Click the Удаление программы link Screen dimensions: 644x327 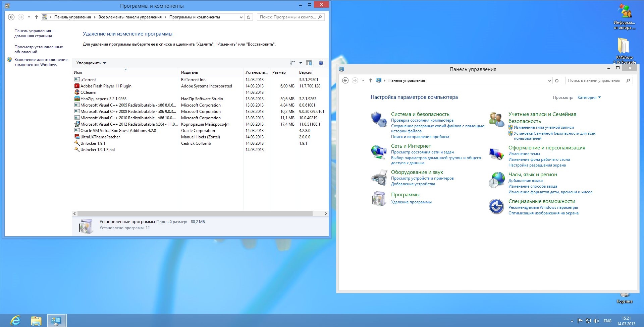coord(411,202)
